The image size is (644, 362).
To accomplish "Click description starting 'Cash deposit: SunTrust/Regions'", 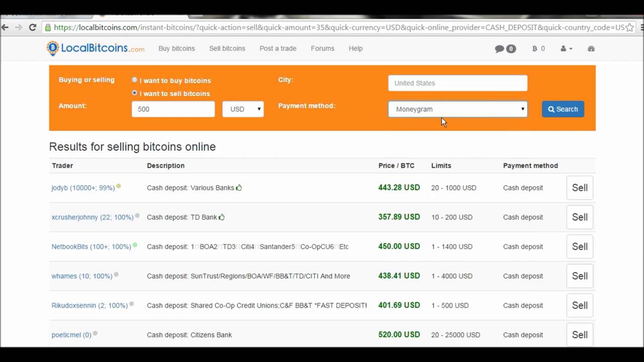I will pos(249,276).
